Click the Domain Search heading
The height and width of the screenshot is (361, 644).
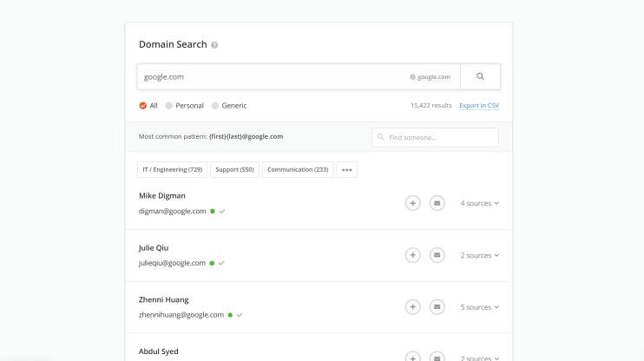pyautogui.click(x=173, y=44)
